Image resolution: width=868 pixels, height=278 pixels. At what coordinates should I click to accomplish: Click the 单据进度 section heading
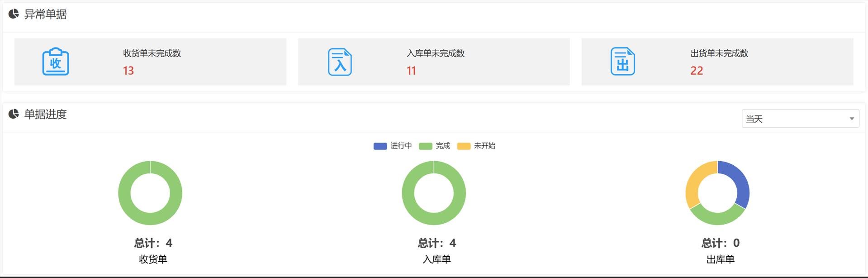[x=45, y=114]
